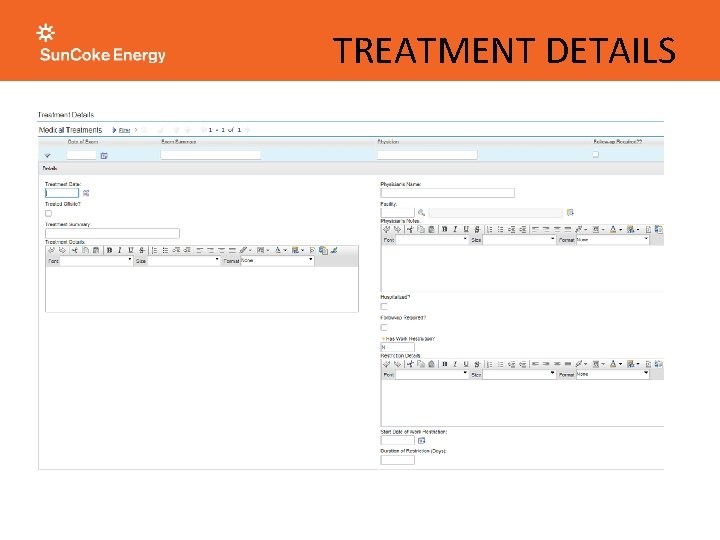Apply Italic in Treatment Details editor
The image size is (720, 540).
pos(120,250)
